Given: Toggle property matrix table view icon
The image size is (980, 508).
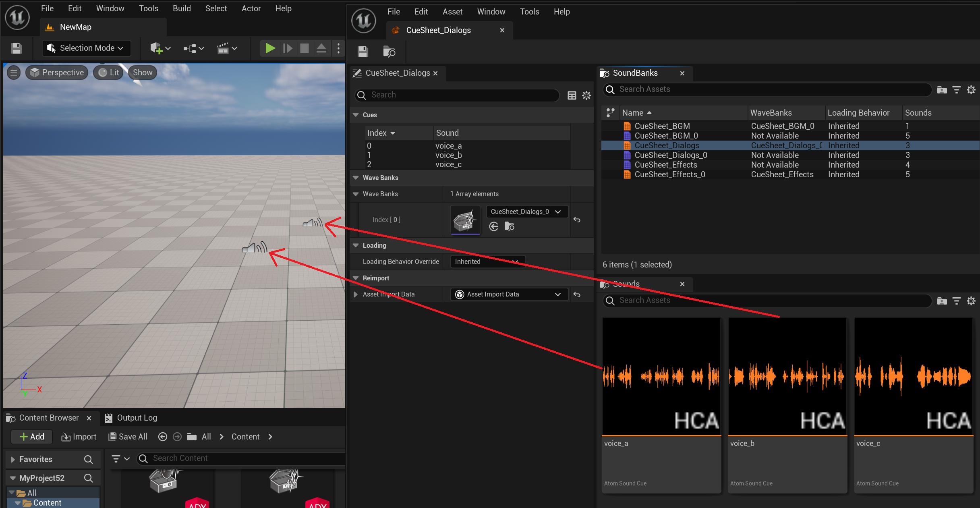Looking at the screenshot, I should [x=572, y=95].
